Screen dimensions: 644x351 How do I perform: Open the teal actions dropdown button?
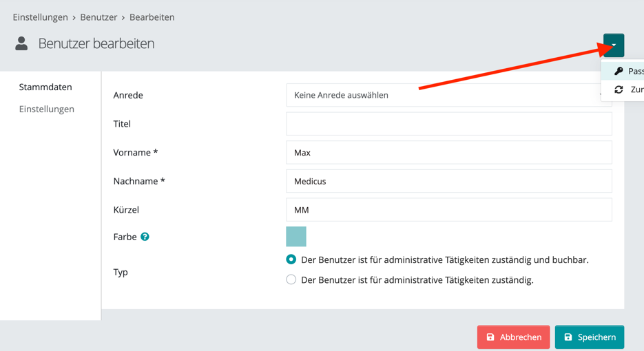(614, 45)
